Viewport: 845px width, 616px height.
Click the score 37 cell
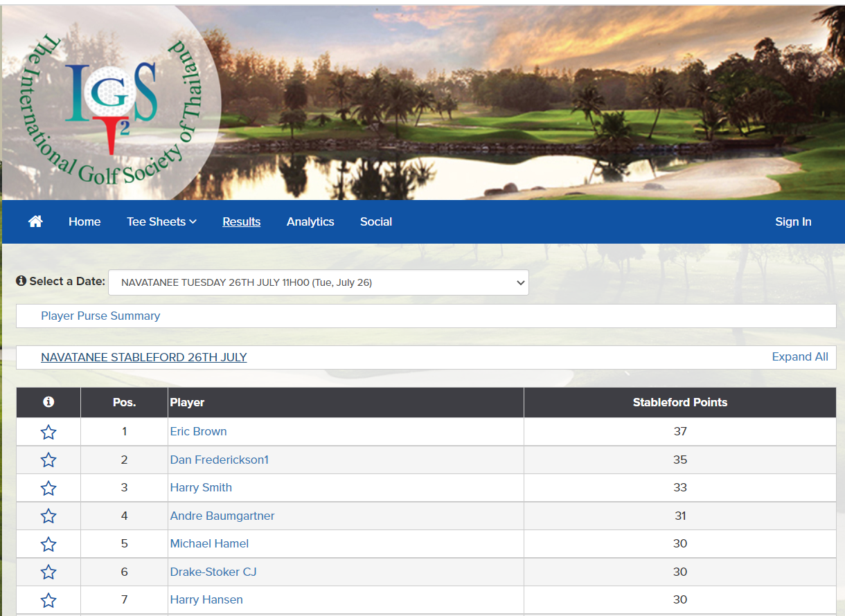pyautogui.click(x=680, y=431)
